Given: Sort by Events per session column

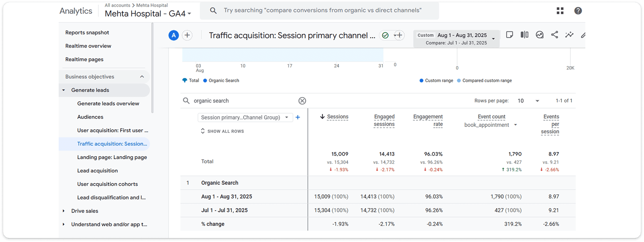Looking at the screenshot, I should coord(550,124).
